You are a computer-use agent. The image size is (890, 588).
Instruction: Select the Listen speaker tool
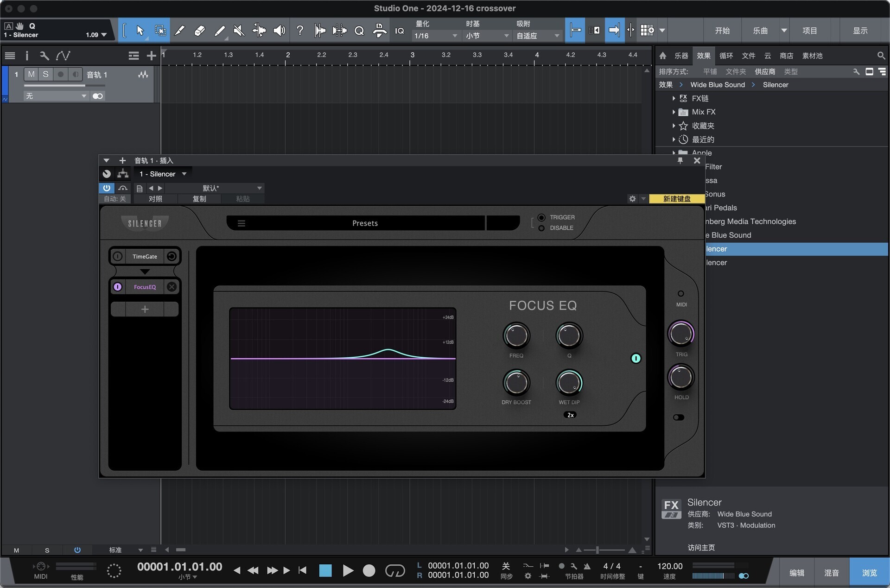(279, 31)
